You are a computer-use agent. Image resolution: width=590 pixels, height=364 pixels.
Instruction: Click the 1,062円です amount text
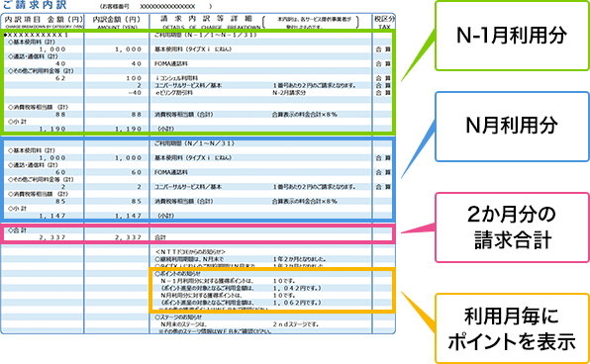[297, 303]
